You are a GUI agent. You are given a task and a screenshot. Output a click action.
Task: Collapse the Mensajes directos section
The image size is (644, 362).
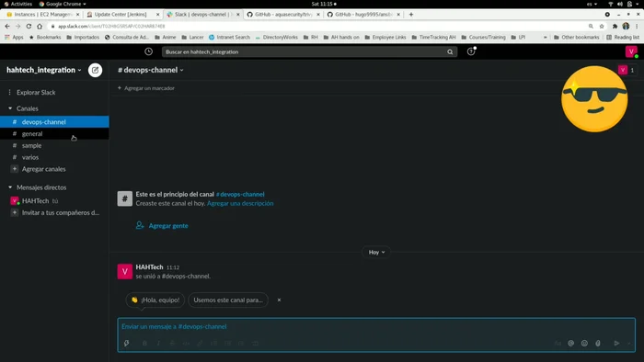(10, 187)
